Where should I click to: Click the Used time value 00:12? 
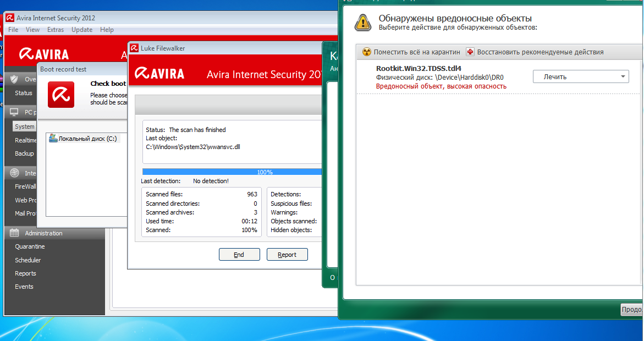tap(249, 221)
